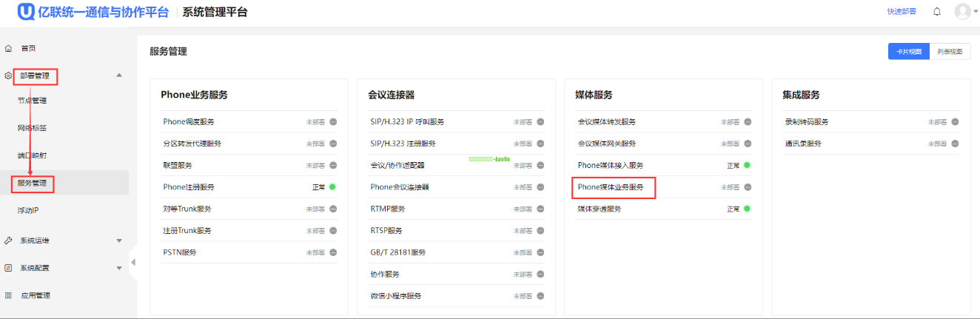Click the 系统运维 wrench icon
The image size is (980, 319).
pyautogui.click(x=8, y=241)
